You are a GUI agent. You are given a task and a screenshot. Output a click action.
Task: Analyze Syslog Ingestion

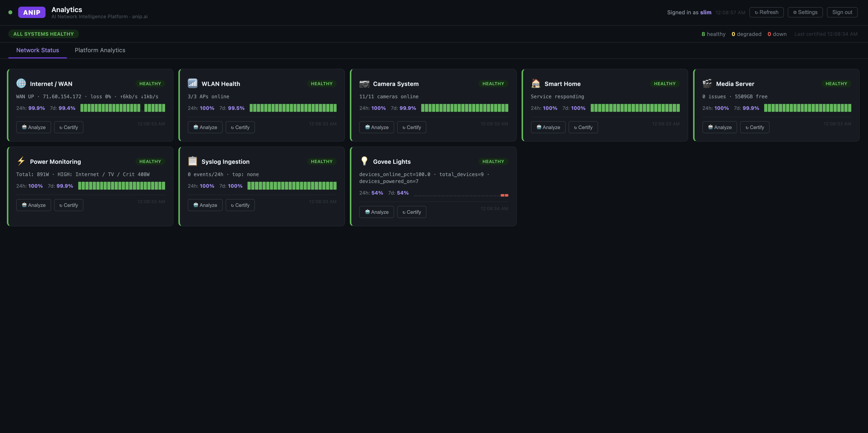tap(205, 205)
